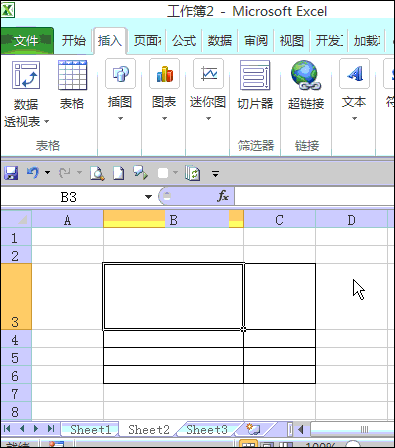Insert a 表格 table
395x448 pixels.
pos(72,85)
